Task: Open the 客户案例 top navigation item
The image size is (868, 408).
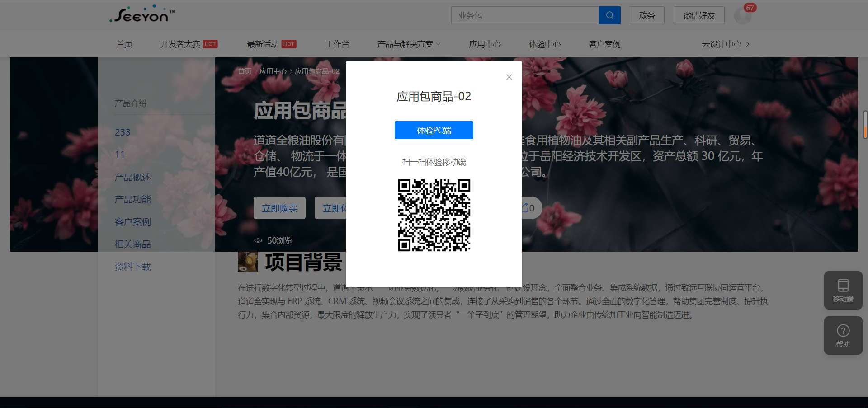Action: coord(604,44)
